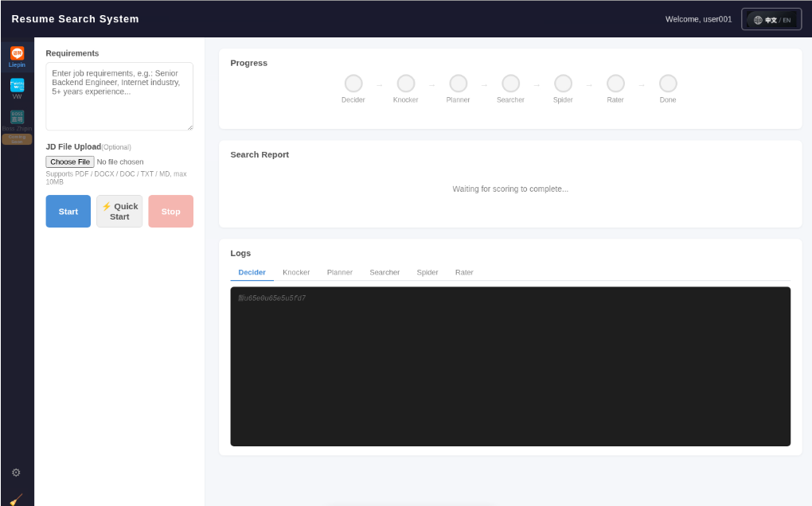Viewport: 812px width, 506px height.
Task: Click the Choose File upload button
Action: pyautogui.click(x=70, y=162)
